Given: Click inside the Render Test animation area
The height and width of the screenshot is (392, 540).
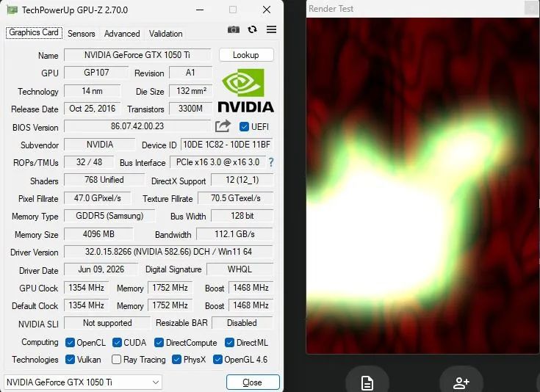Looking at the screenshot, I should point(423,186).
